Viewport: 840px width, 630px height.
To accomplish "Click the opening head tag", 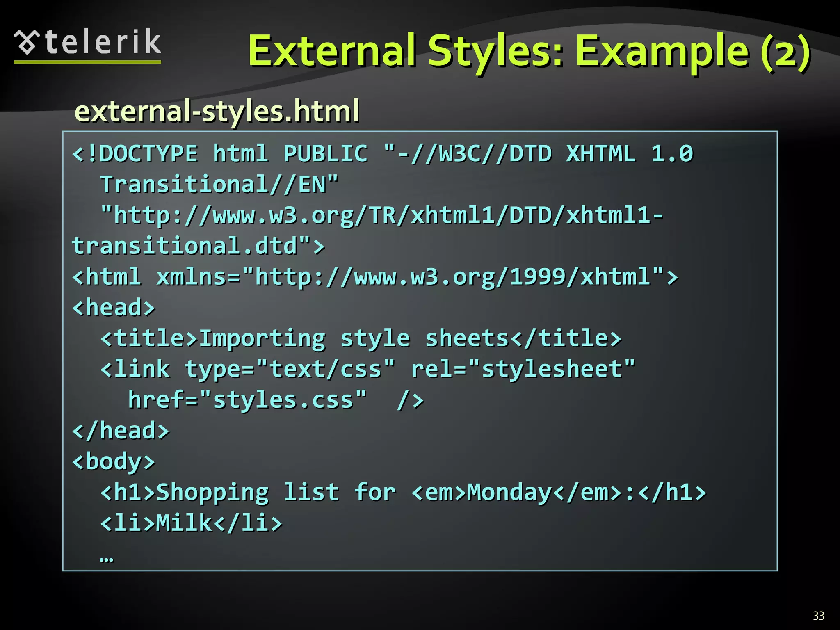I will coord(114,308).
